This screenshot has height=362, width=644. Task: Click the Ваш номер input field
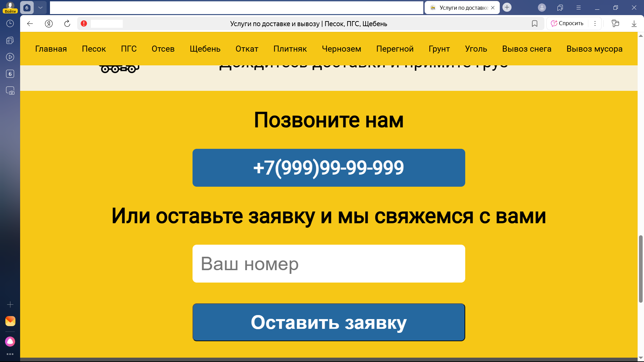(x=329, y=264)
